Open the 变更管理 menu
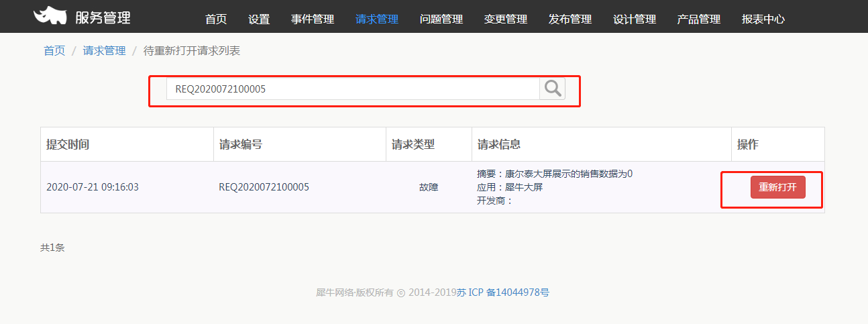868x324 pixels. pos(506,19)
